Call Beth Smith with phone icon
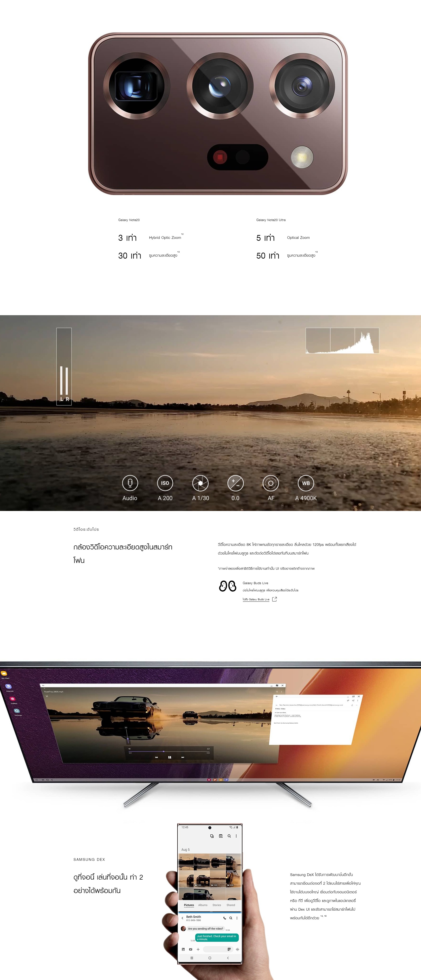 click(224, 918)
